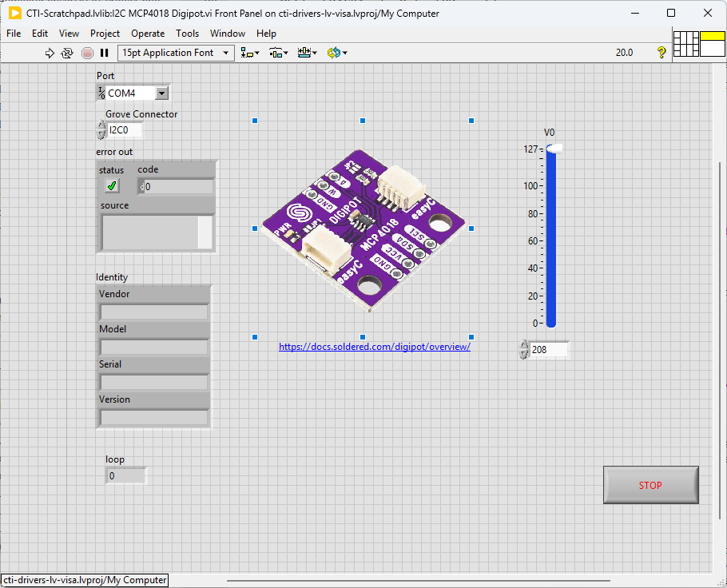The image size is (727, 588).
Task: Click the blue V0 slider fill bar
Action: [550, 239]
